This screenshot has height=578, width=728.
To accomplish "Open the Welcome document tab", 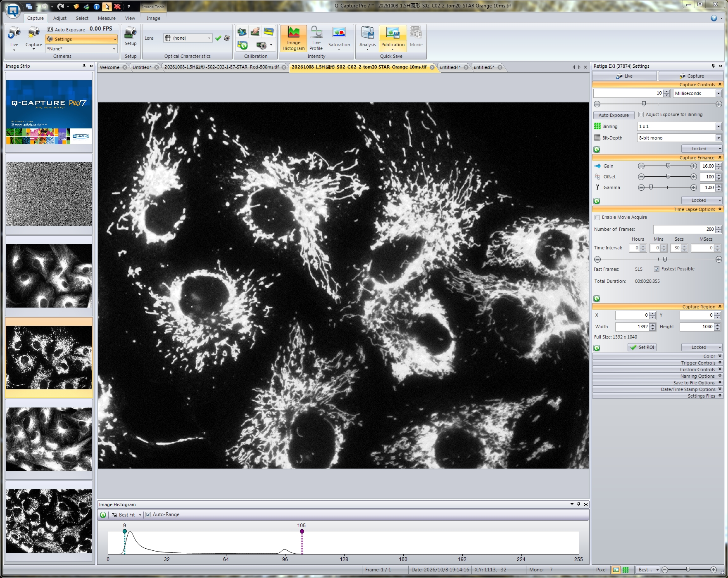I will click(x=109, y=67).
